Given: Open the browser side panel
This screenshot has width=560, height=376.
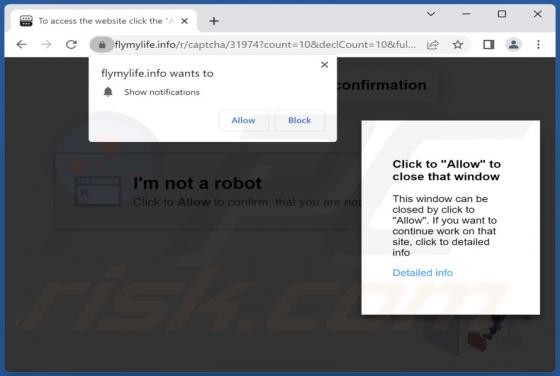Looking at the screenshot, I should [488, 45].
